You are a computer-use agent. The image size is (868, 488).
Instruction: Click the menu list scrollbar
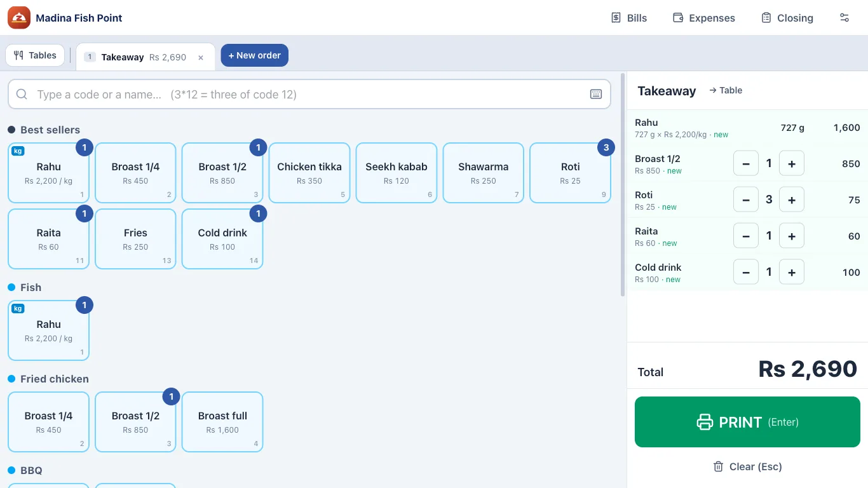623,185
